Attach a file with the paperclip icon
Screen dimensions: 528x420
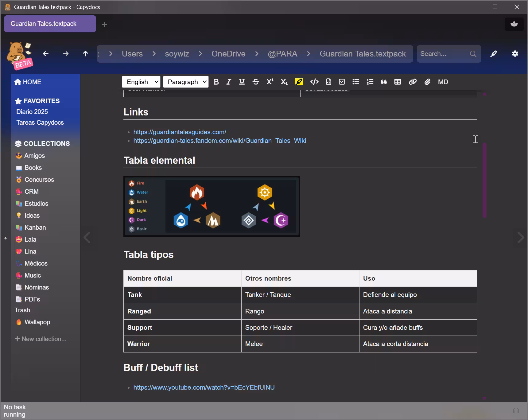tap(427, 82)
